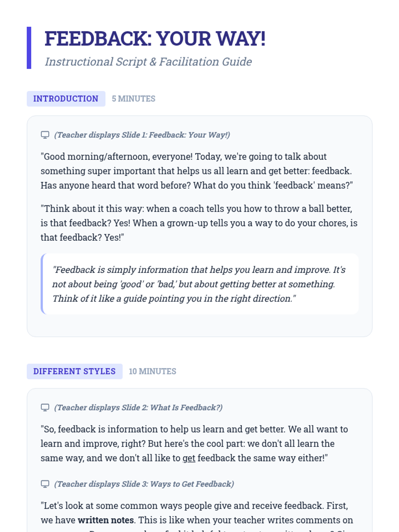This screenshot has width=399, height=532.
Task: Select the INTRODUCTION section badge
Action: pyautogui.click(x=66, y=99)
